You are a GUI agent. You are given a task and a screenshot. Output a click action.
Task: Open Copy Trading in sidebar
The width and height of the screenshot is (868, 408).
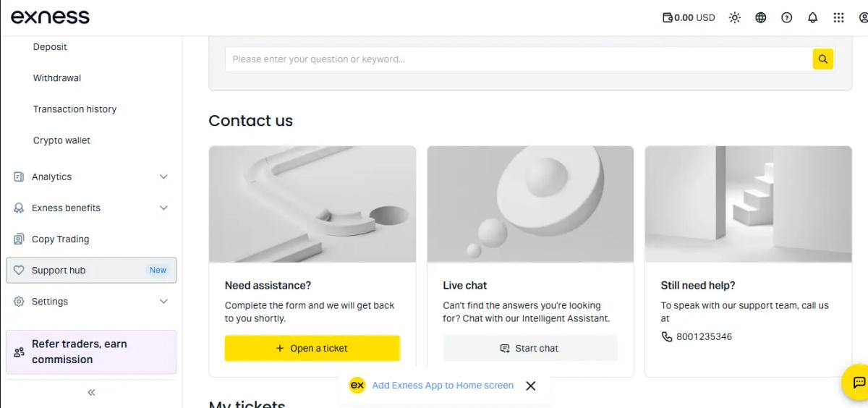click(91, 239)
